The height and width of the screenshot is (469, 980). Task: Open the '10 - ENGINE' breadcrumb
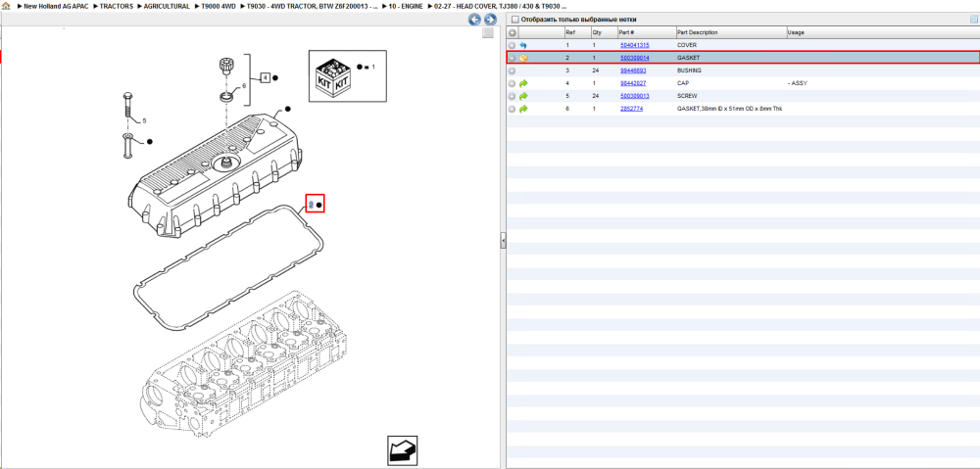[x=407, y=6]
